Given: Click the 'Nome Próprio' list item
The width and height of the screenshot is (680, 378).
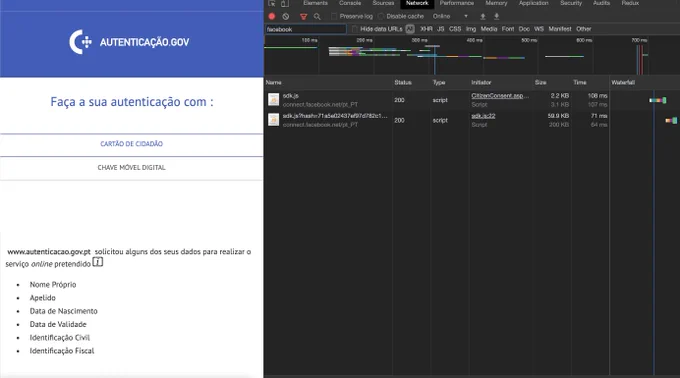Looking at the screenshot, I should [53, 285].
